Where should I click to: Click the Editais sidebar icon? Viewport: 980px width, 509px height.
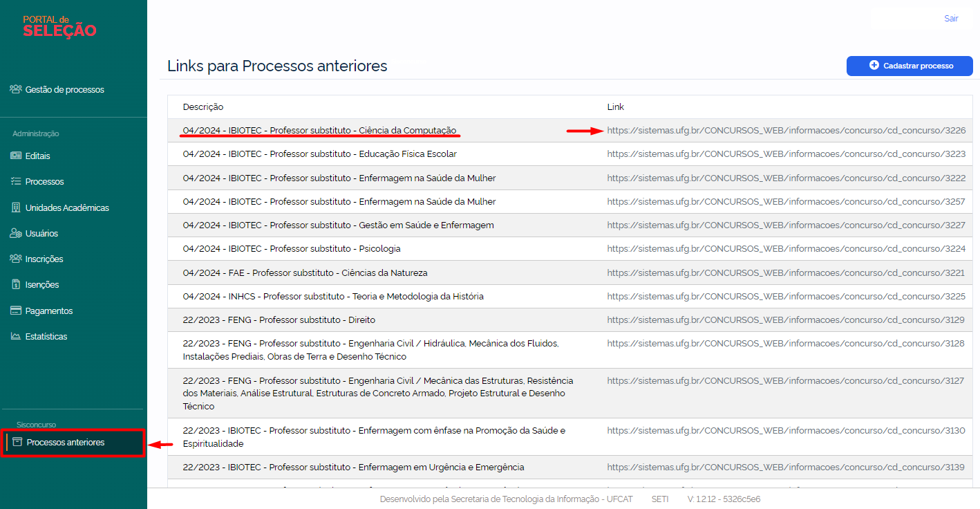[16, 156]
